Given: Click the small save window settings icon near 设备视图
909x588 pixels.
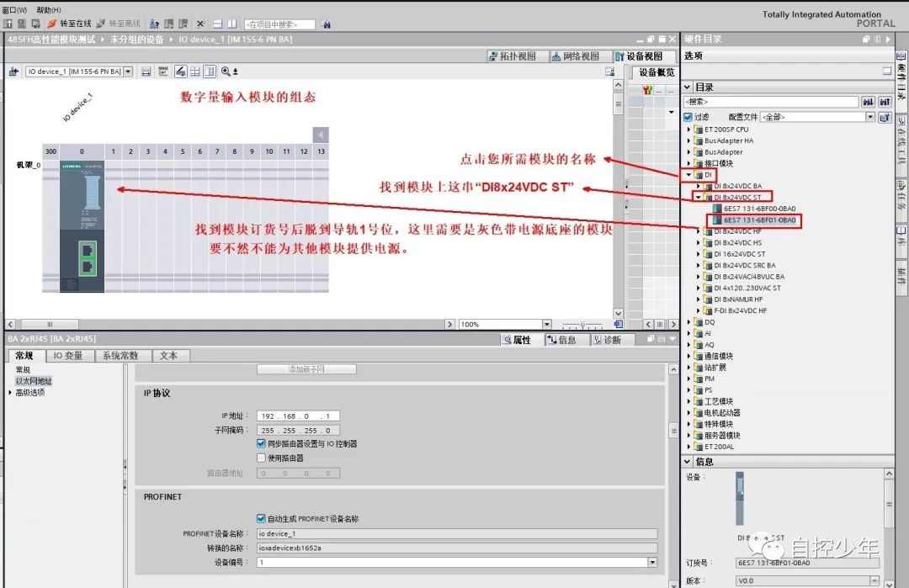Looking at the screenshot, I should (x=610, y=72).
